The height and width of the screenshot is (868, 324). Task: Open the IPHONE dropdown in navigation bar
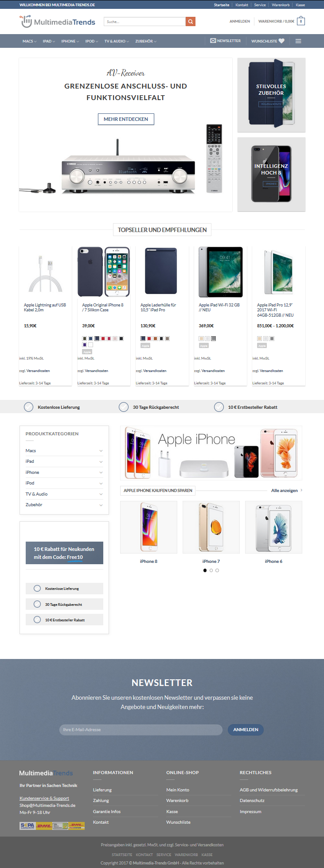[x=70, y=41]
